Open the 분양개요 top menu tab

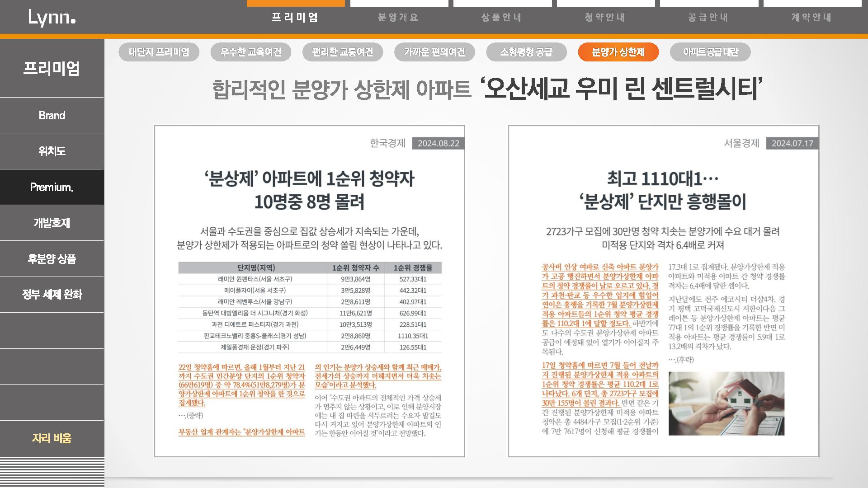pyautogui.click(x=398, y=17)
